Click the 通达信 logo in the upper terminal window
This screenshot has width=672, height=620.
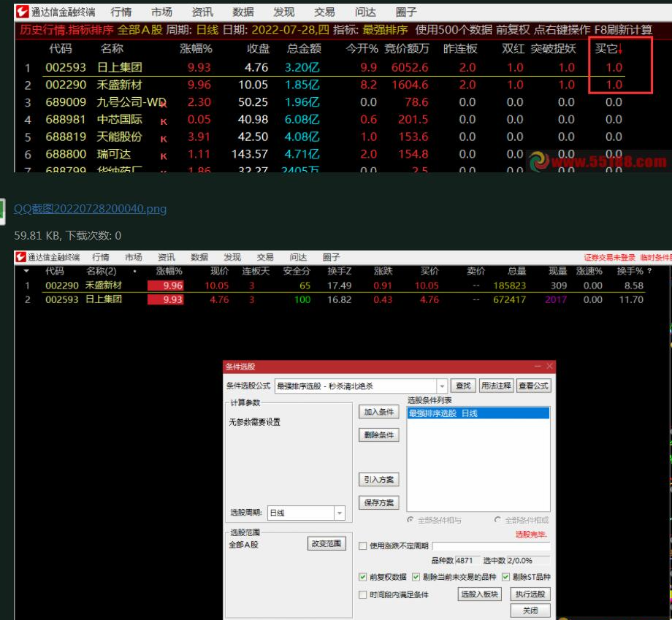coord(22,12)
